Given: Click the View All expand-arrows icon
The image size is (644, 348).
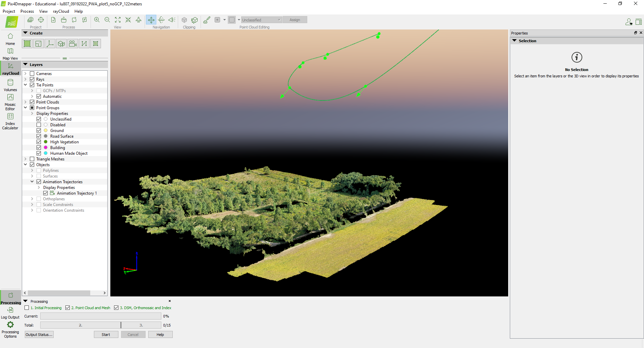Looking at the screenshot, I should [x=118, y=20].
